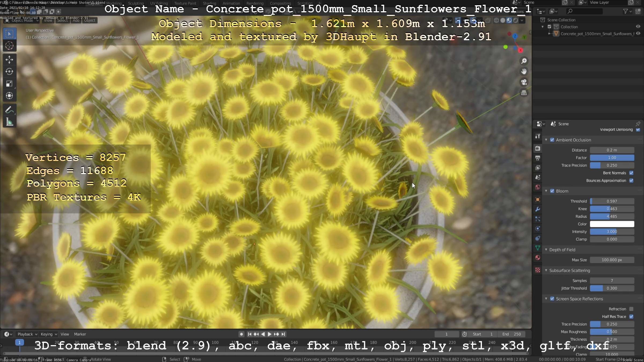Collapse the Bloom panel
The image size is (644, 362).
546,191
